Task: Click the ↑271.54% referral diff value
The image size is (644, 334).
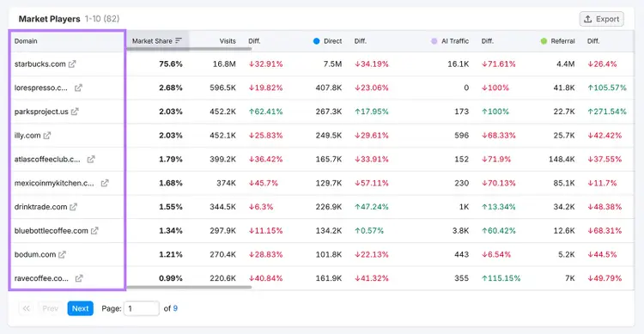Action: click(607, 112)
